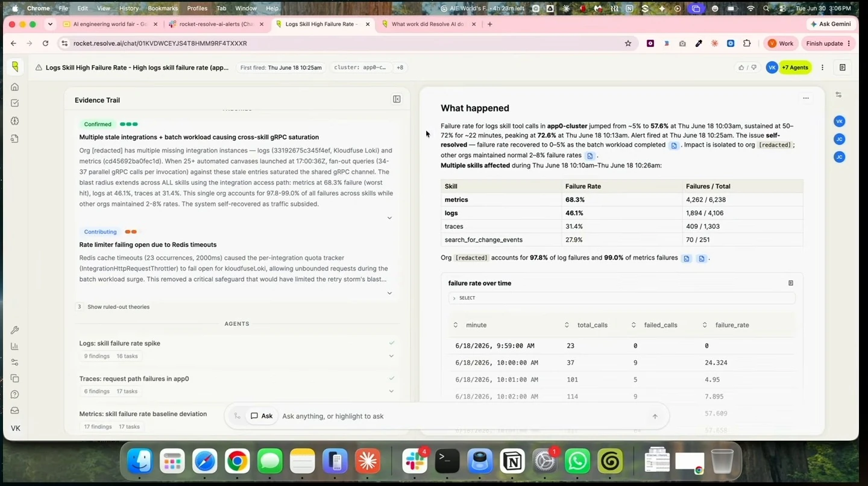868x486 pixels.
Task: Click the Ask mode button
Action: tap(262, 416)
